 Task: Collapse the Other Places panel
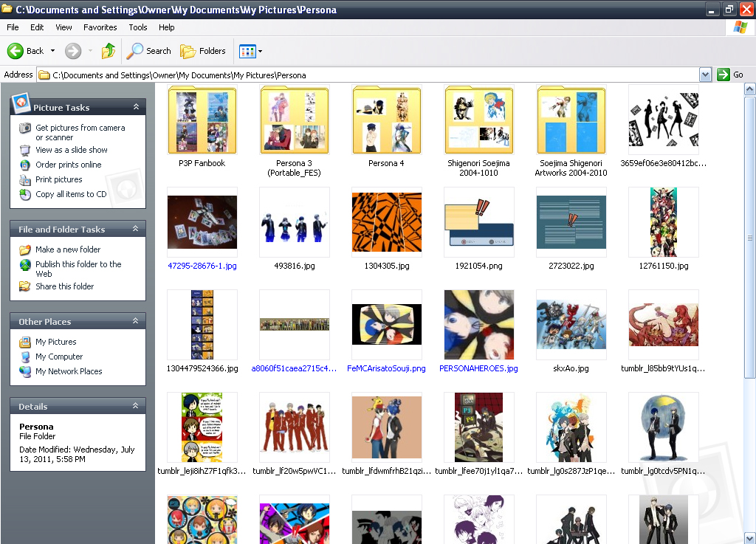pos(136,321)
